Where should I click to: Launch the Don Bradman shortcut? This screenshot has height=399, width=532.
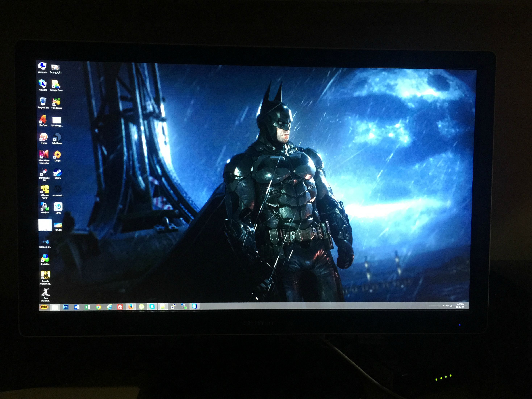46,295
